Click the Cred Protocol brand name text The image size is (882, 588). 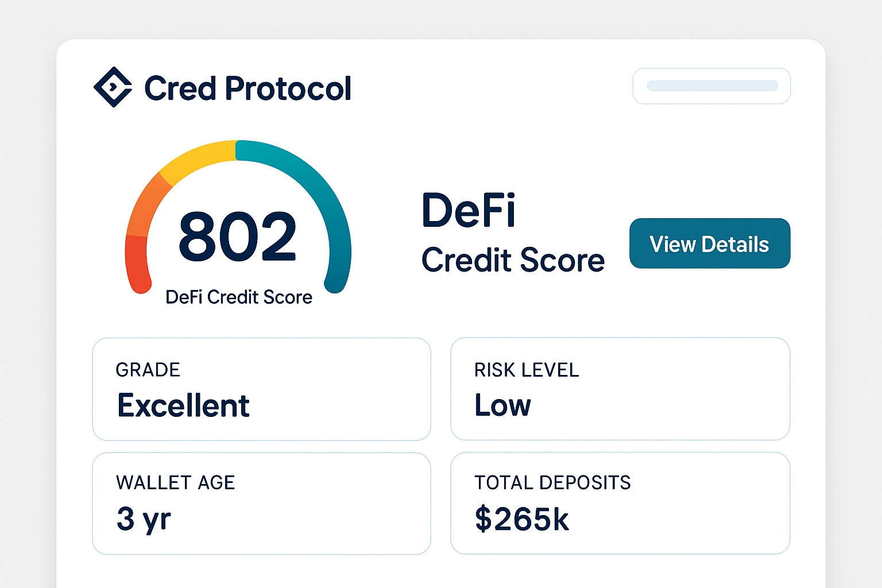pos(247,87)
